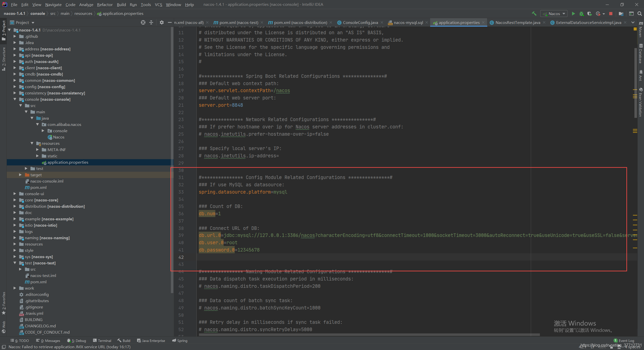Open the TODO tool window
This screenshot has height=350, width=644.
(x=20, y=341)
